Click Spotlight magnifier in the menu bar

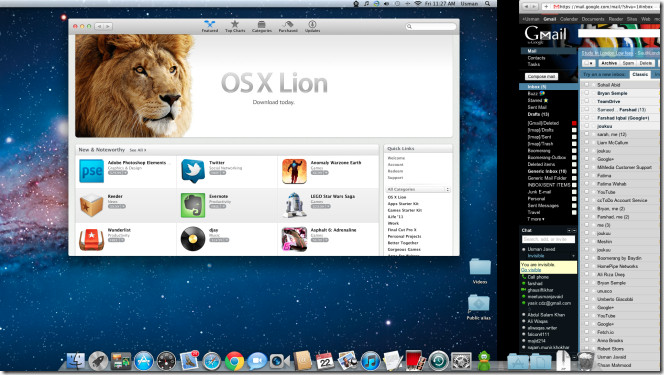[x=488, y=3]
